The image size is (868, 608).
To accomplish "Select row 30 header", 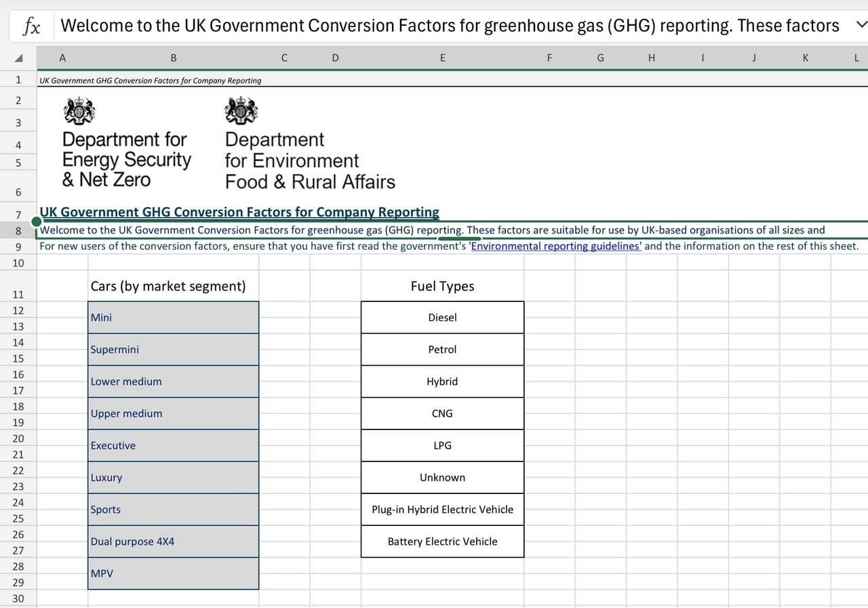I will pyautogui.click(x=18, y=598).
